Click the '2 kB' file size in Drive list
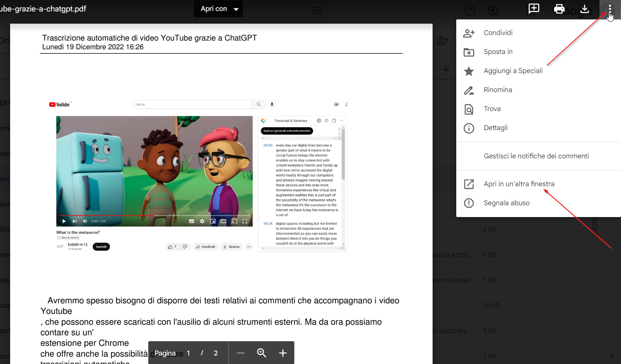The image size is (621, 364). [x=490, y=229]
